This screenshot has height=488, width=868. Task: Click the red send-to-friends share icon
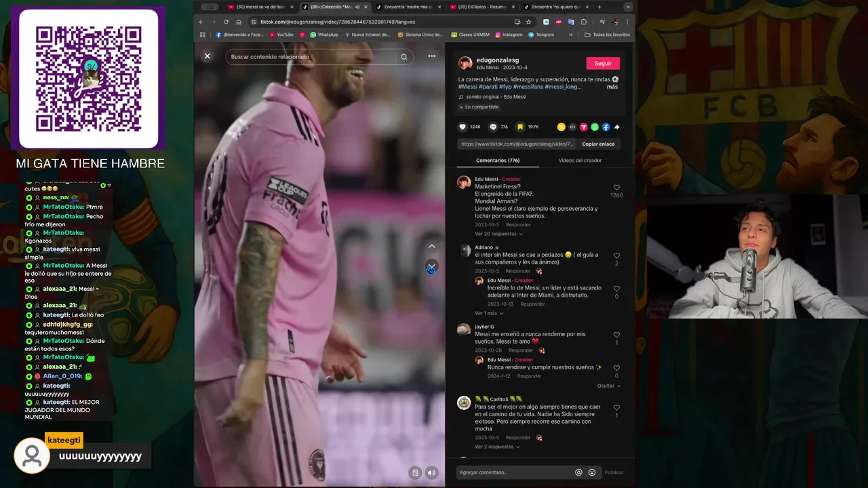[583, 127]
